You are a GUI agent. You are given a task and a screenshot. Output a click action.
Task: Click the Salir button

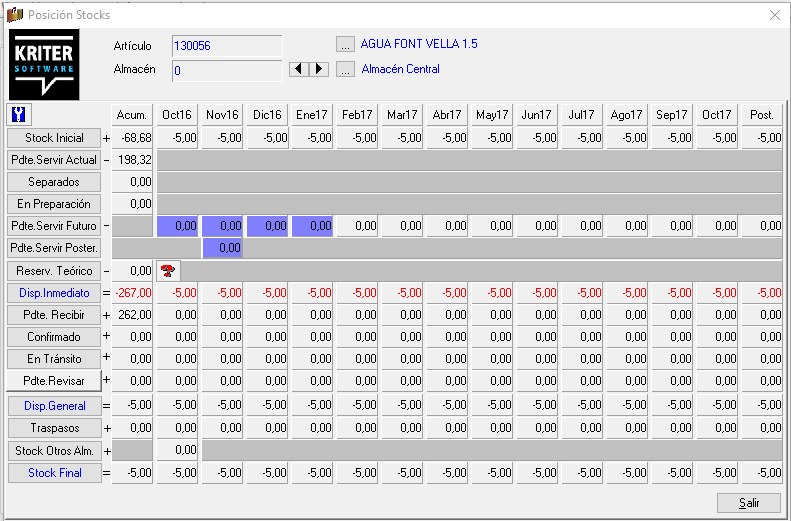pos(749,502)
